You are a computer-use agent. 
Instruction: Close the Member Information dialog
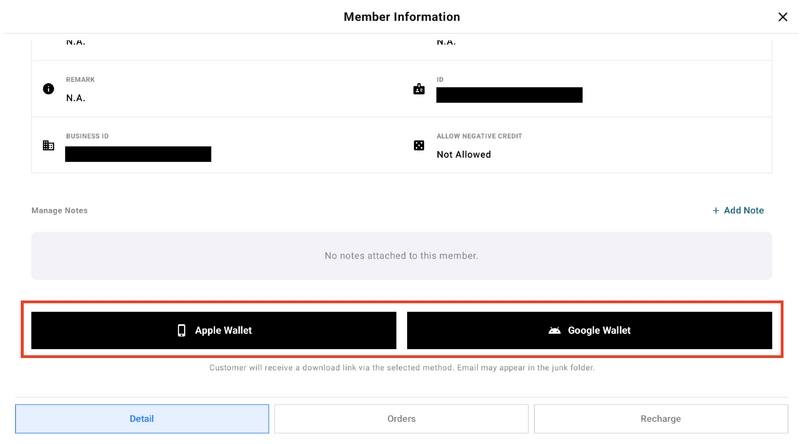(783, 17)
